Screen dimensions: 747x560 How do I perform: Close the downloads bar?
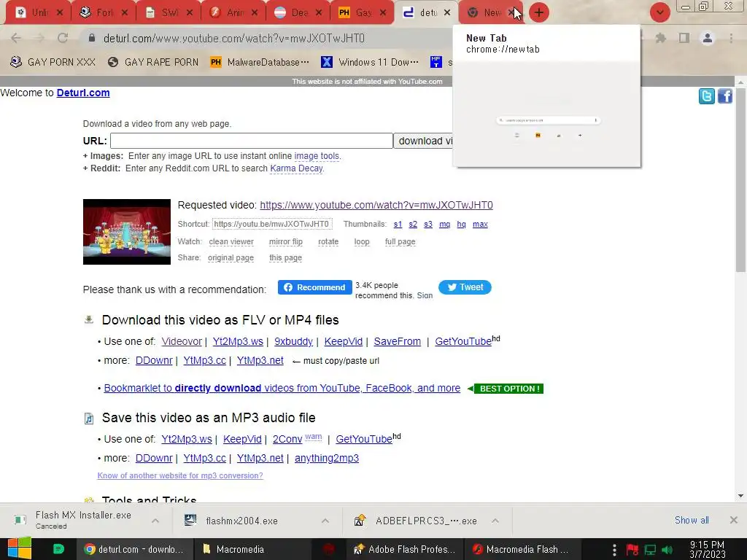[734, 520]
